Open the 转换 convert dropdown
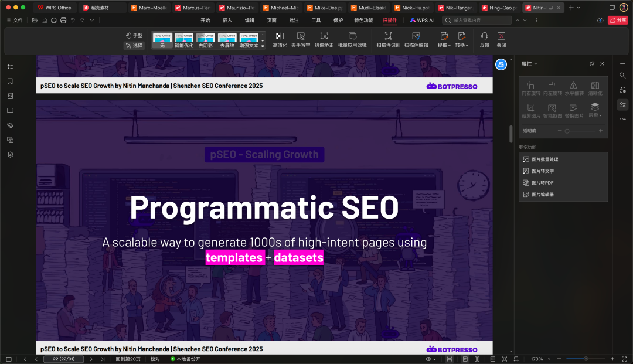The height and width of the screenshot is (364, 633). 462,40
